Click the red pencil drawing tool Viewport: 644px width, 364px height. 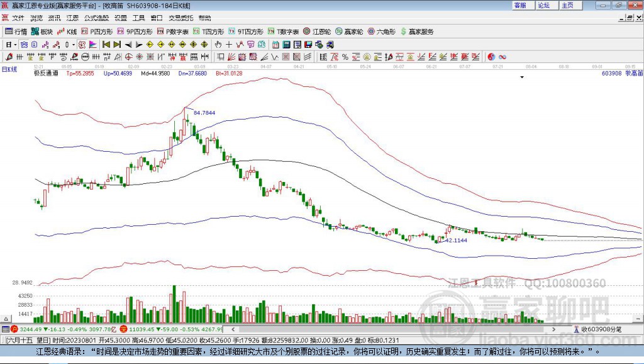(9, 57)
